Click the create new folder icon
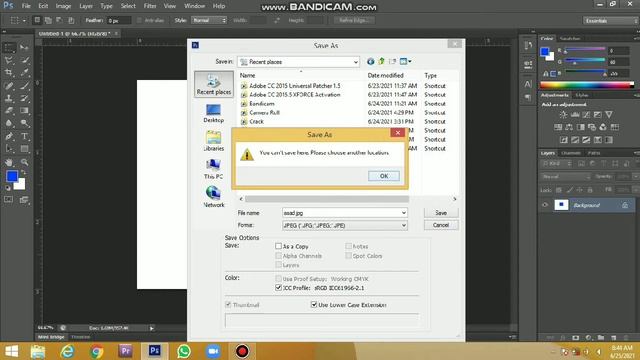Screen dimensions: 640x360 click(x=392, y=62)
